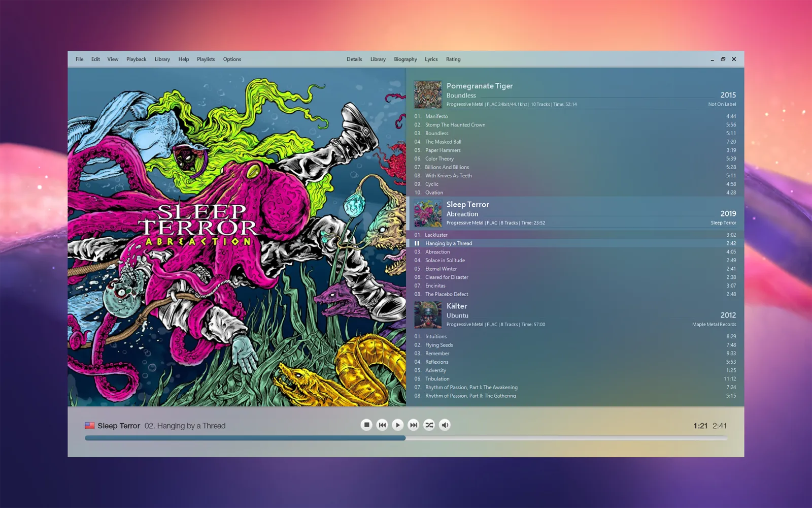
Task: Select the Pomegranate Tiger album cover thumbnail
Action: [x=428, y=94]
